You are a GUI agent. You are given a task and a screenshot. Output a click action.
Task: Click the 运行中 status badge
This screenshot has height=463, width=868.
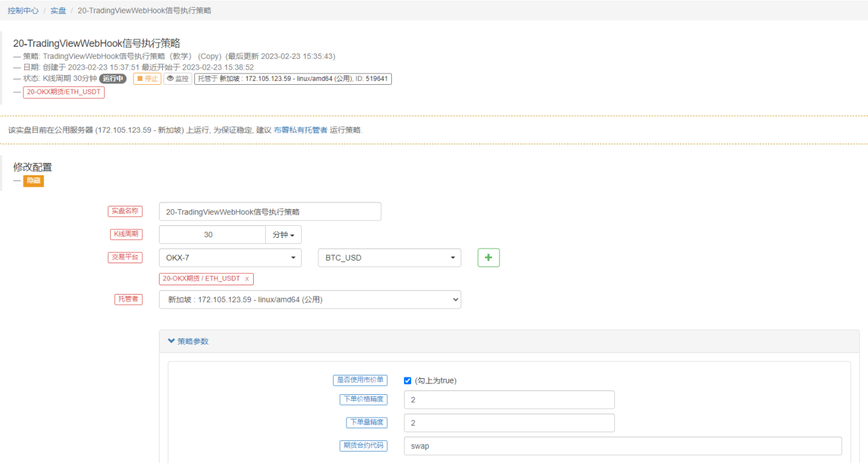tap(113, 79)
